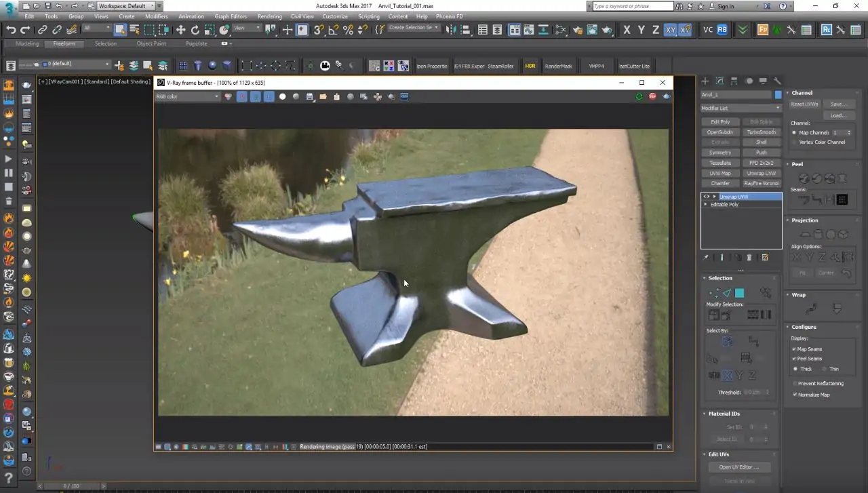Open the Rendering menu
The image size is (868, 493).
pyautogui.click(x=269, y=16)
